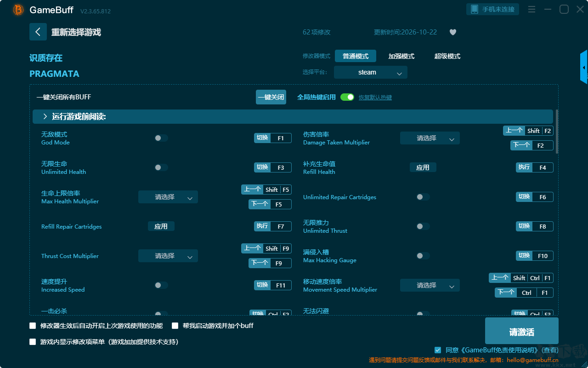Check the 游戏内显示修改项菜单 checkbox
Image resolution: width=588 pixels, height=368 pixels.
point(33,342)
